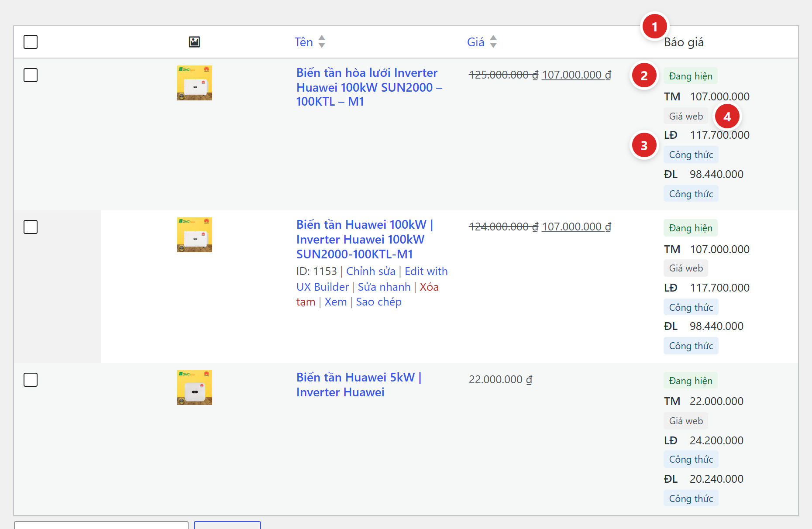This screenshot has height=529, width=812.
Task: Click red annotation marker number 2
Action: 644,76
